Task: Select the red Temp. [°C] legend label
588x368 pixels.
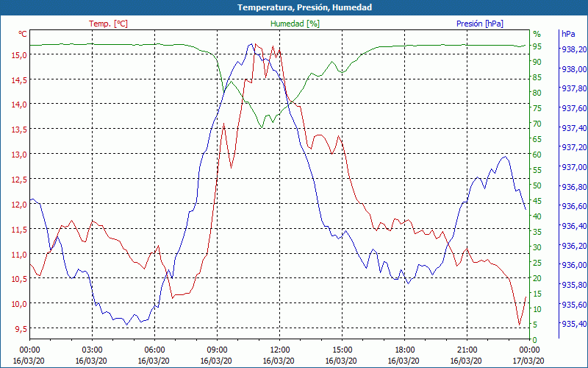Action: pos(108,24)
